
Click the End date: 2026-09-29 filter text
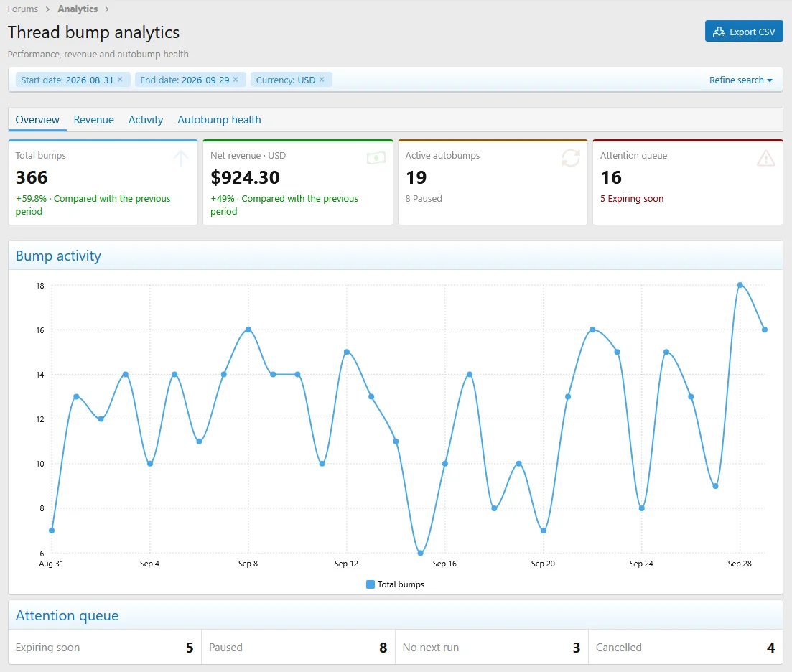pos(185,80)
